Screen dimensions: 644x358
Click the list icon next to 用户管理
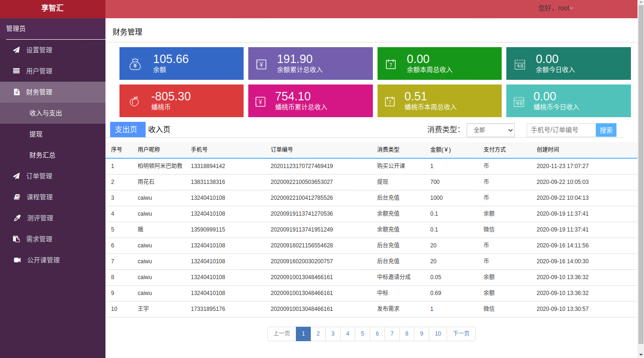[x=16, y=71]
